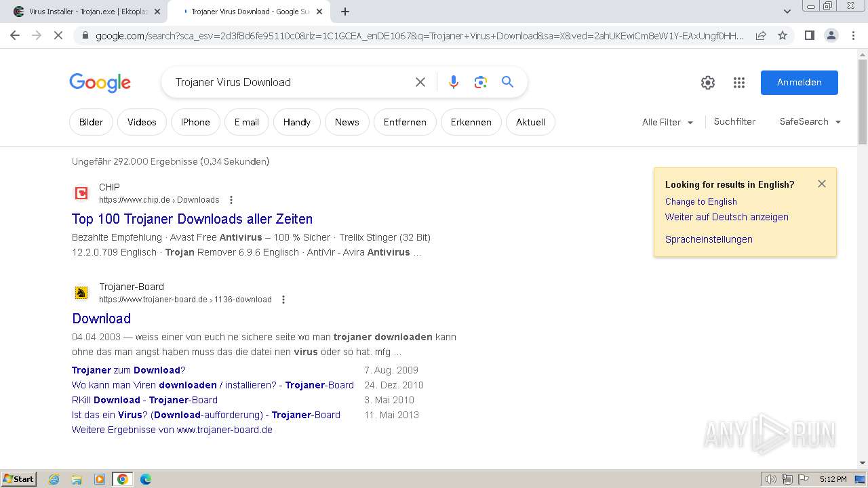Start voice search with microphone
The height and width of the screenshot is (488, 868).
tap(454, 82)
